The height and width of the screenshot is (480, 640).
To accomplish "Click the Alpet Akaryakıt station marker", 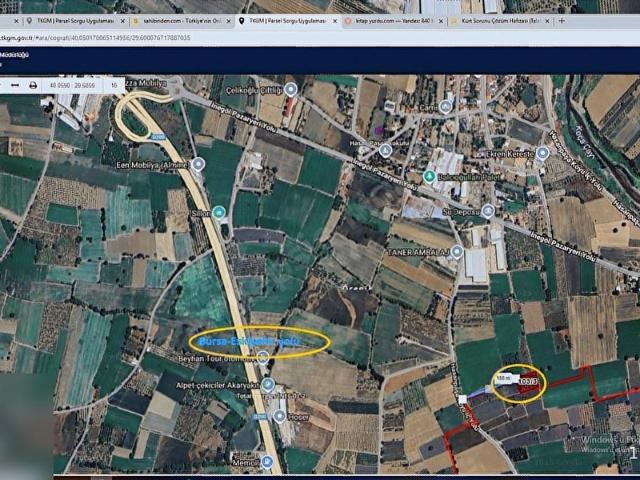I will point(268,383).
